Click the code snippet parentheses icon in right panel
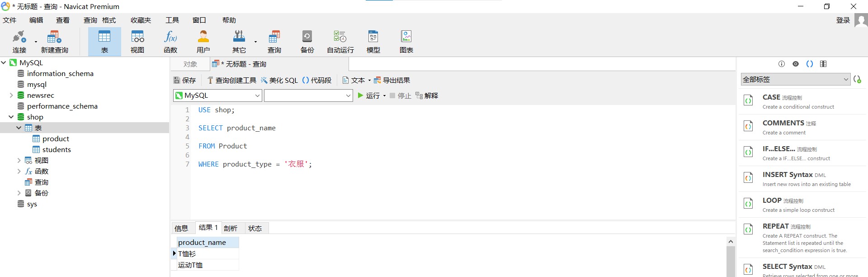 810,64
